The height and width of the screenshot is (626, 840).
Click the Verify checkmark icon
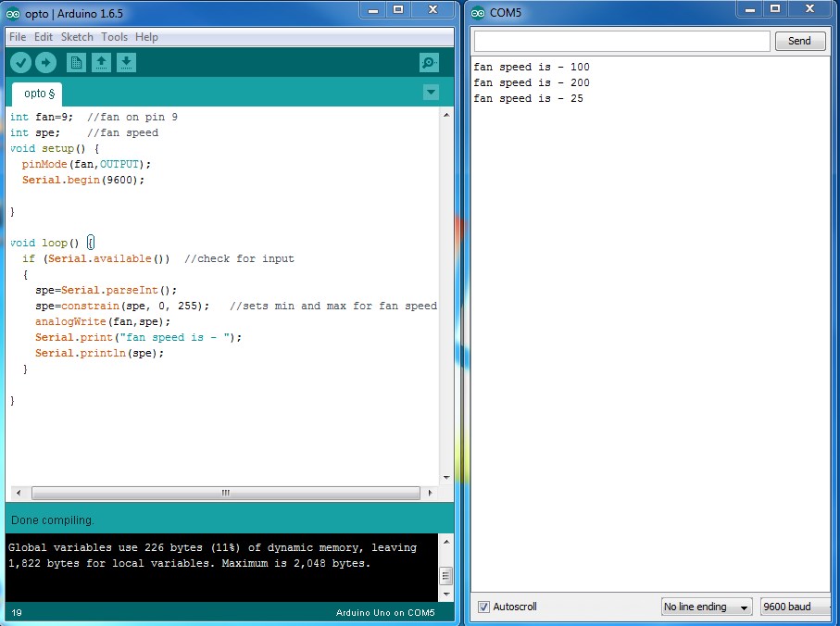coord(21,63)
